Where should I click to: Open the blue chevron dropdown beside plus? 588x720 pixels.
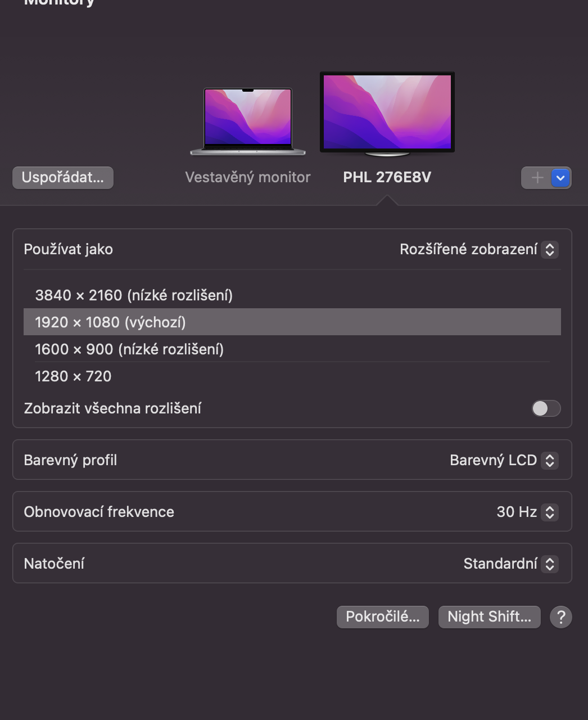(560, 178)
